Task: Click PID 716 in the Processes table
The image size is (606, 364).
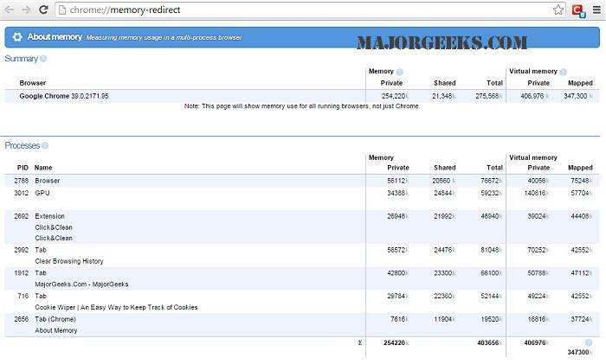Action: click(x=23, y=296)
